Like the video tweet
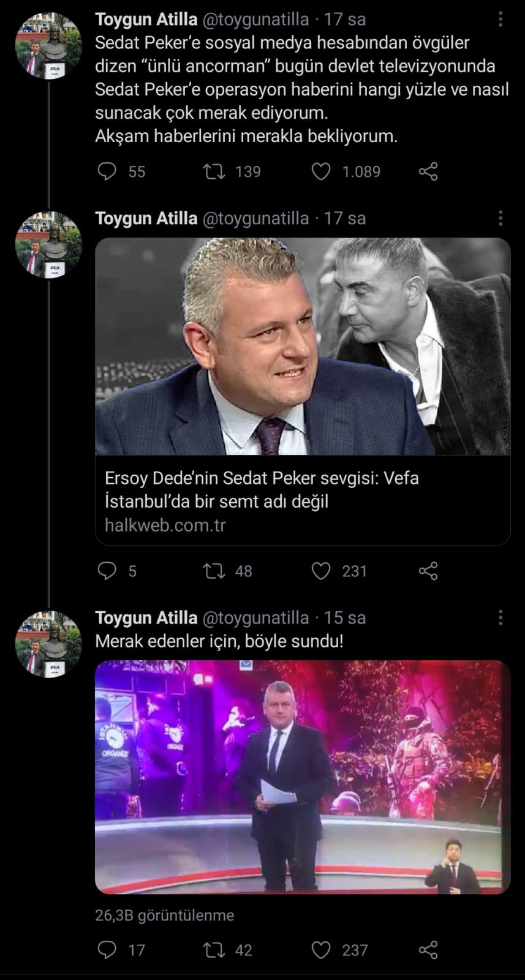 pos(321,950)
